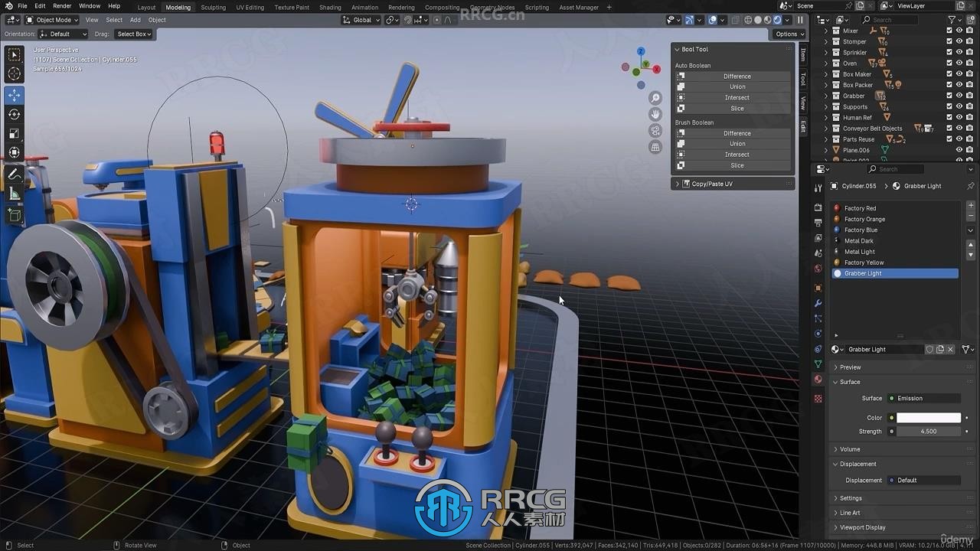
Task: Disable render for Human Ref collection
Action: point(969,117)
